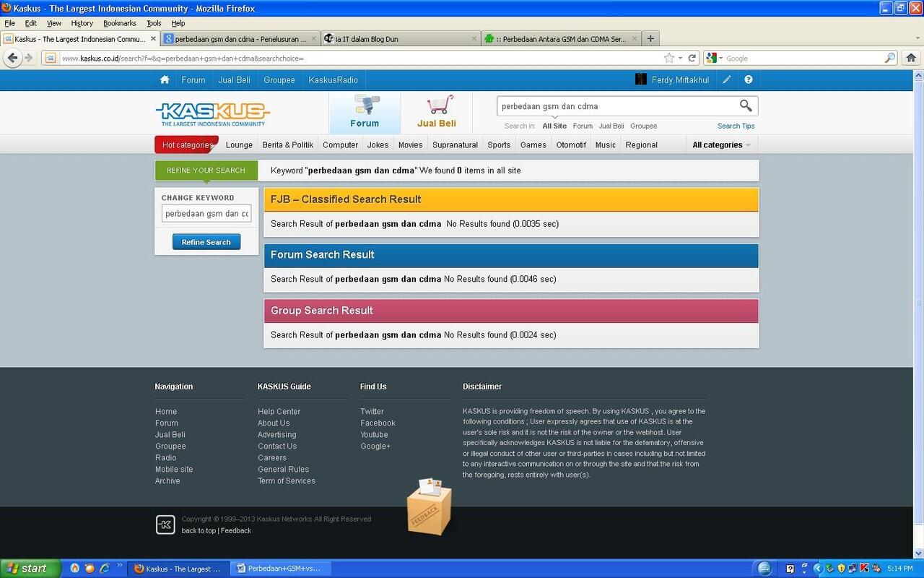The height and width of the screenshot is (578, 924).
Task: Search in Forum only
Action: [583, 126]
